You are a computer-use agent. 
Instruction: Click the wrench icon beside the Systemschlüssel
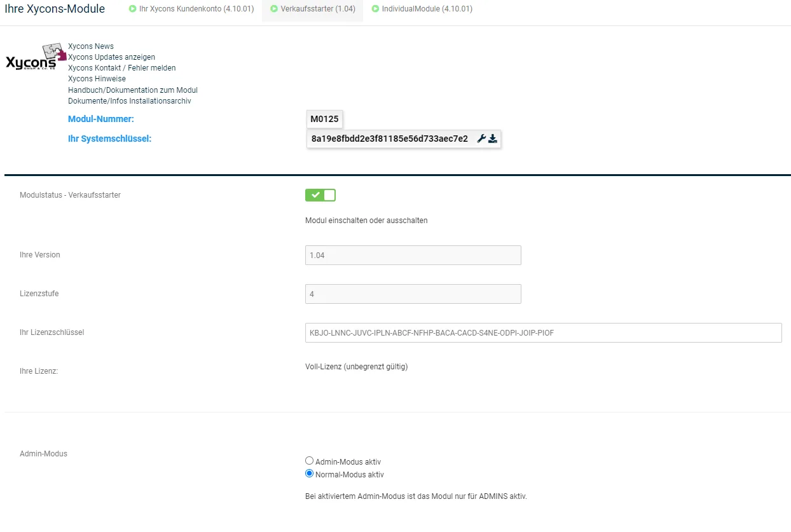481,139
